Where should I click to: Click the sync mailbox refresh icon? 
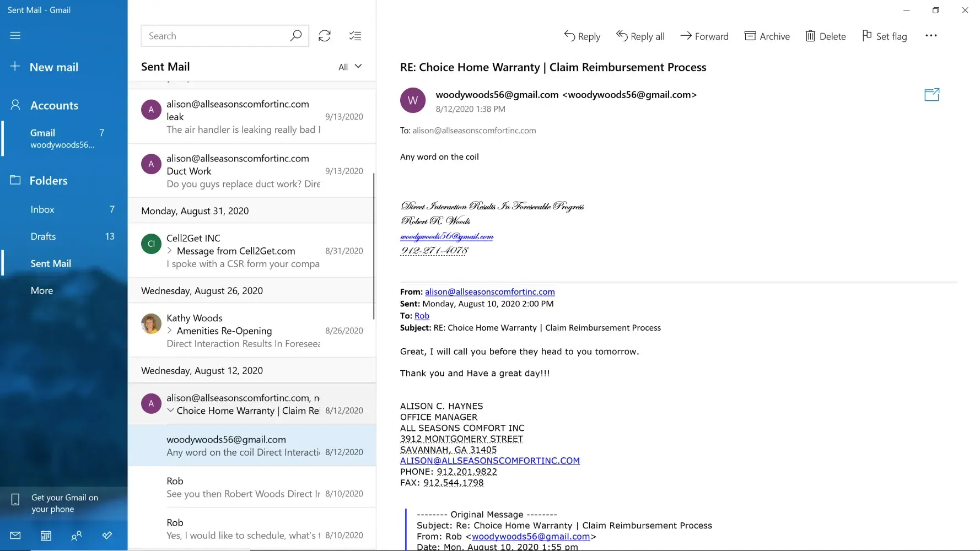(x=325, y=36)
